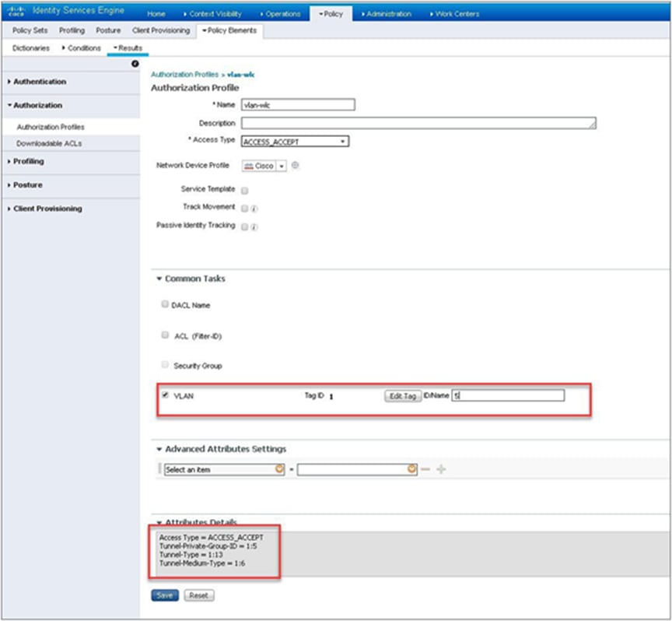
Task: Click the gear icon beside Network Device Profile
Action: 296,165
